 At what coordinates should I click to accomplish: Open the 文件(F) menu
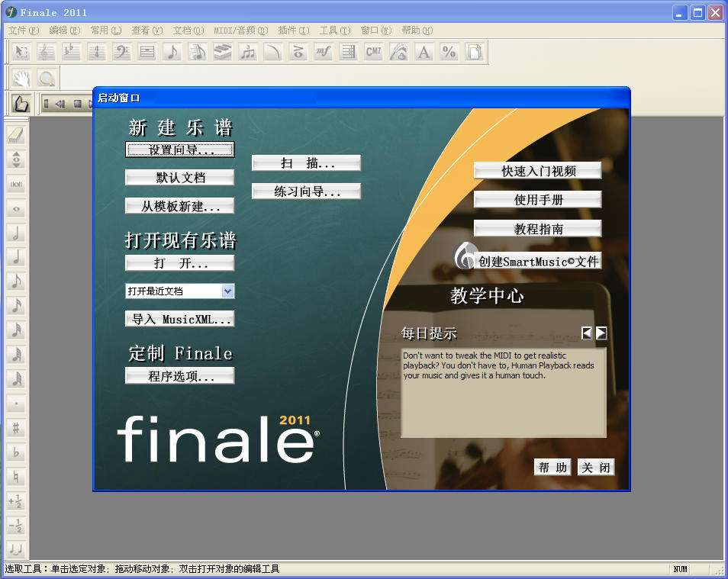pyautogui.click(x=24, y=31)
